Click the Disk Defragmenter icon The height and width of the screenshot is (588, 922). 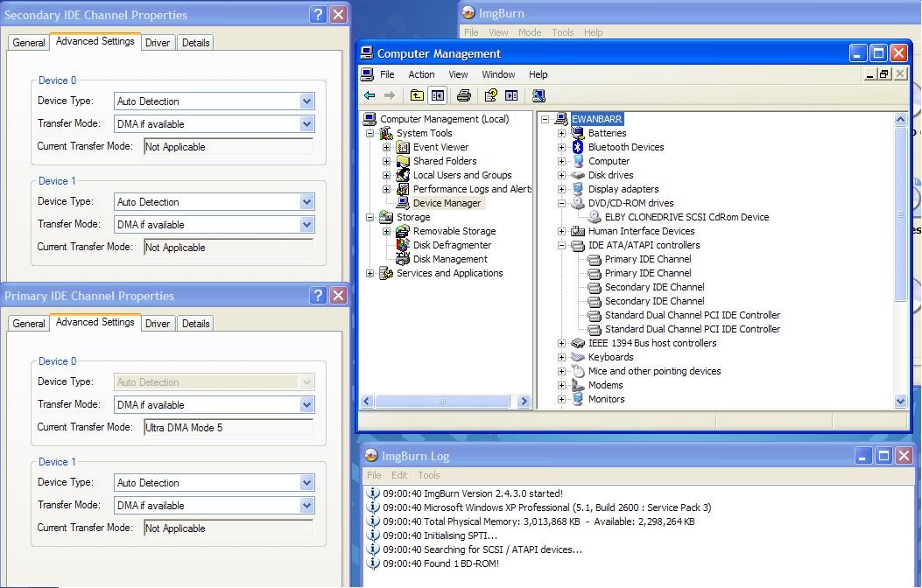403,245
